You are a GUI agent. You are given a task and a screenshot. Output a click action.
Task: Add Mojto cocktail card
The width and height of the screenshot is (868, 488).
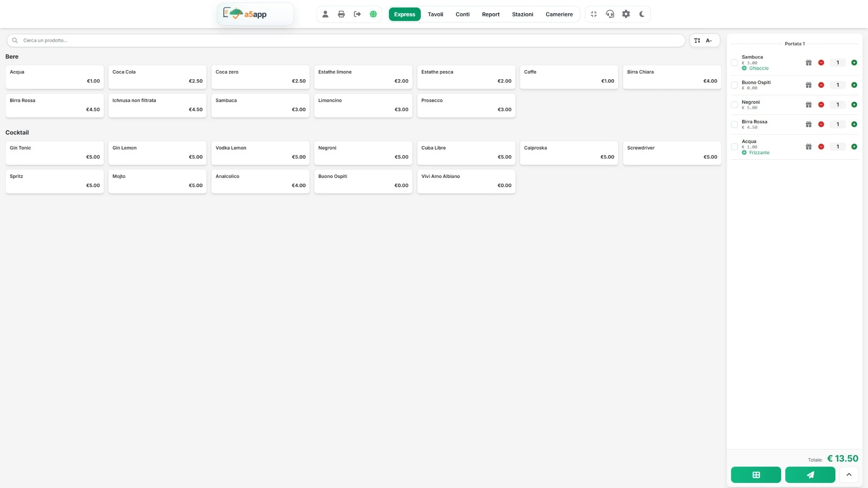pos(157,181)
